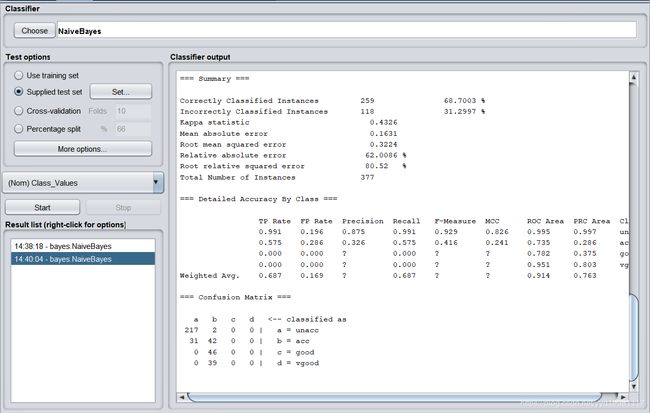Click the horizontal scrollbar thumb in output
Viewport: 650px width, 413px height.
(x=395, y=397)
